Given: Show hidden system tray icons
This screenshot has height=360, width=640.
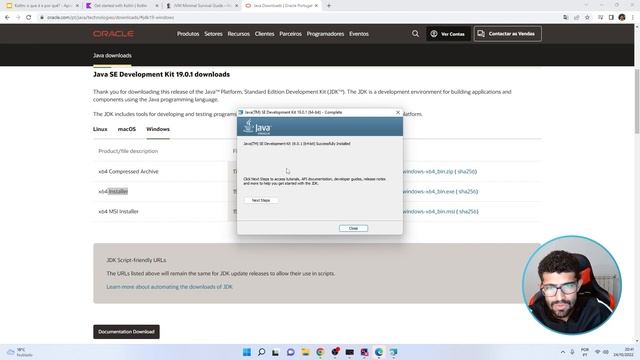Looking at the screenshot, I should point(563,352).
